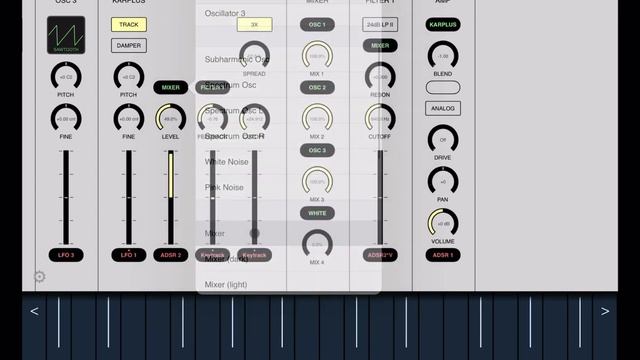Click the vertical slider above the LFO 1 button
Screen dimensions: 640x360
[x=129, y=197]
